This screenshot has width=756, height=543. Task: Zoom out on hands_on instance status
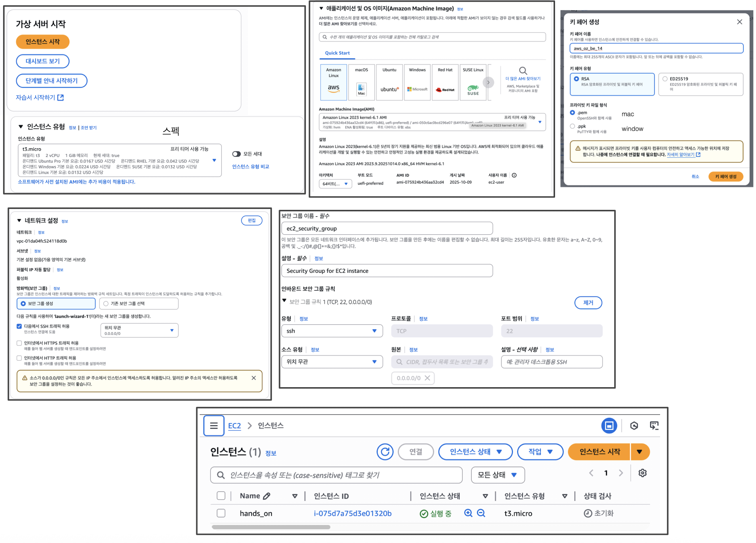click(x=481, y=513)
